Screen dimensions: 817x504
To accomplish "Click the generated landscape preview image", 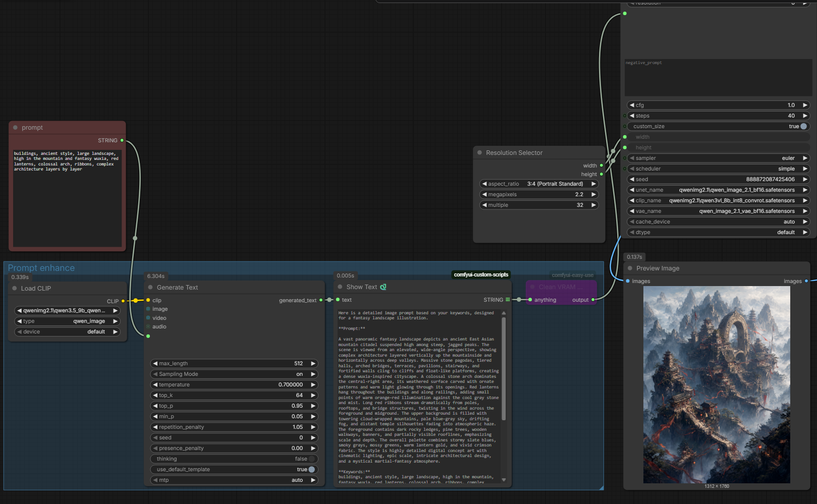I will (x=717, y=385).
